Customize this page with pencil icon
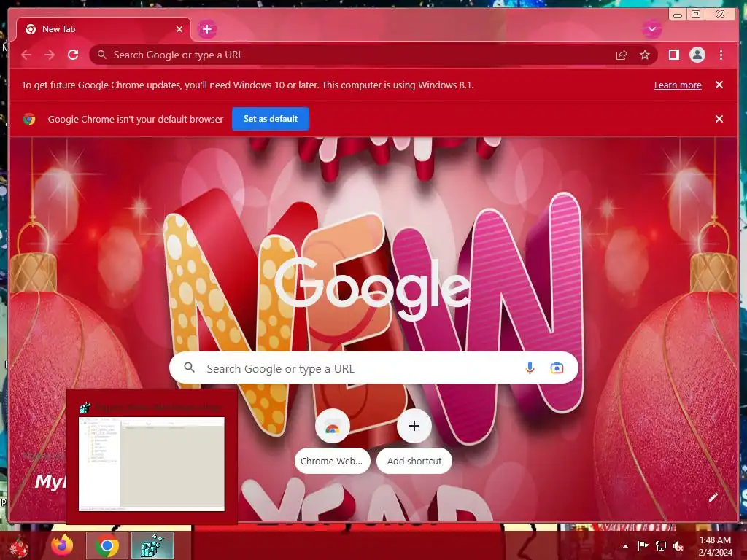The image size is (747, 560). tap(713, 497)
